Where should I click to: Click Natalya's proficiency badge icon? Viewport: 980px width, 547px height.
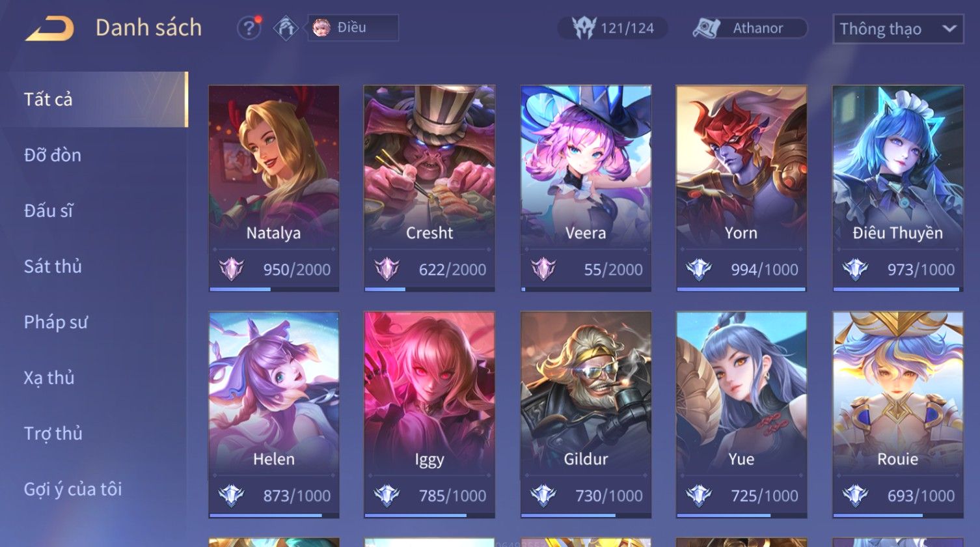[x=231, y=269]
